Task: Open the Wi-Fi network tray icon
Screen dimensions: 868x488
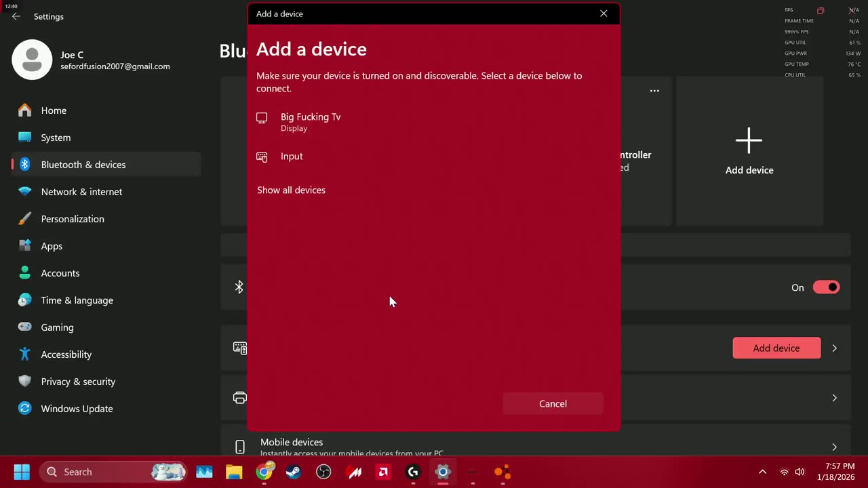Action: [785, 472]
